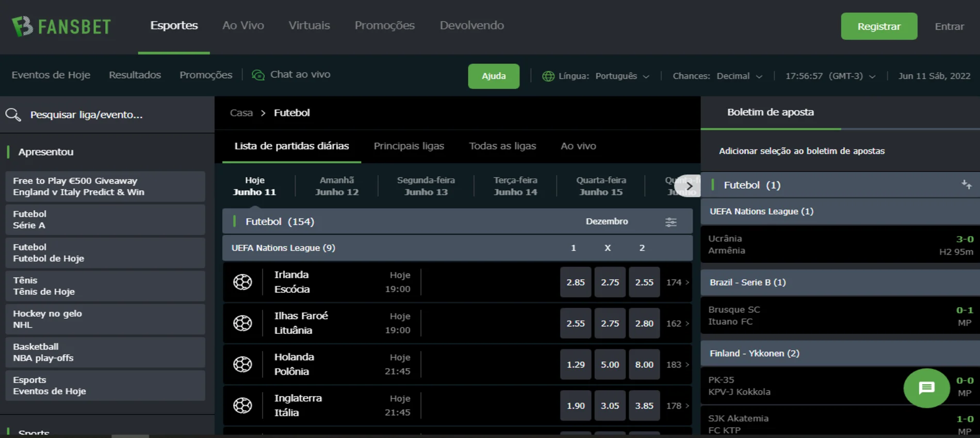
Task: Advance the date list with right arrow
Action: (689, 186)
